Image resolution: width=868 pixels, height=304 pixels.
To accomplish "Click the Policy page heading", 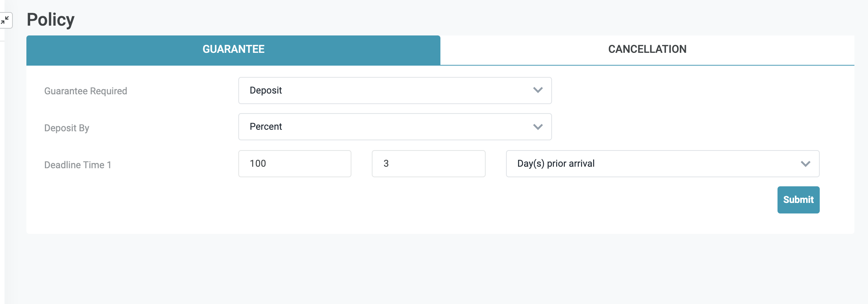I will click(x=51, y=20).
